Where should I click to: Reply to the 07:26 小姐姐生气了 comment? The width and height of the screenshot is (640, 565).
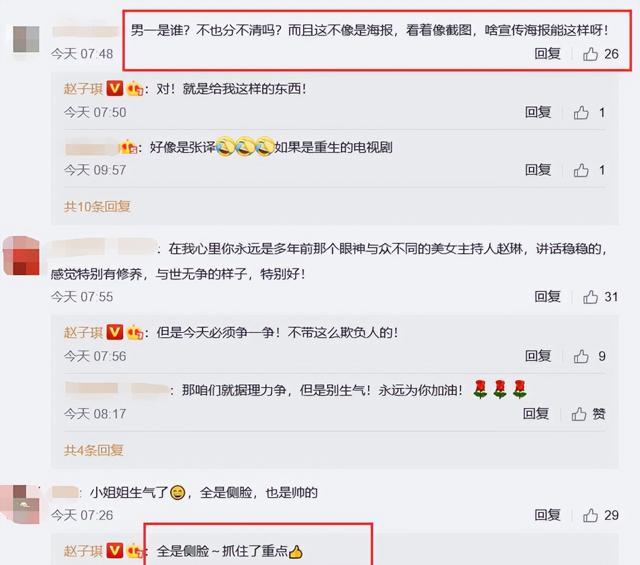point(547,515)
